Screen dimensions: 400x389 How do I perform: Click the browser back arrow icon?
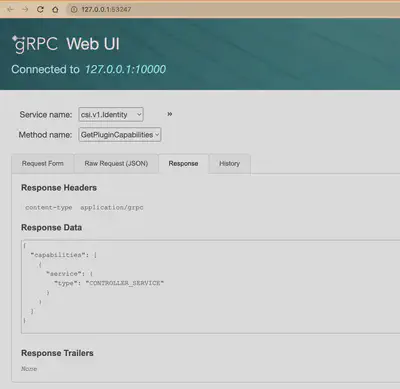[10, 9]
